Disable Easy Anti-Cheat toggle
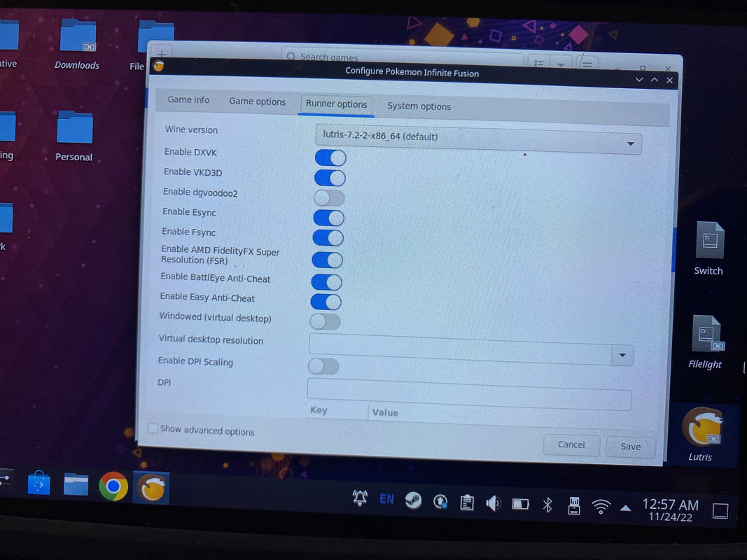Viewport: 747px width, 560px height. pyautogui.click(x=326, y=302)
